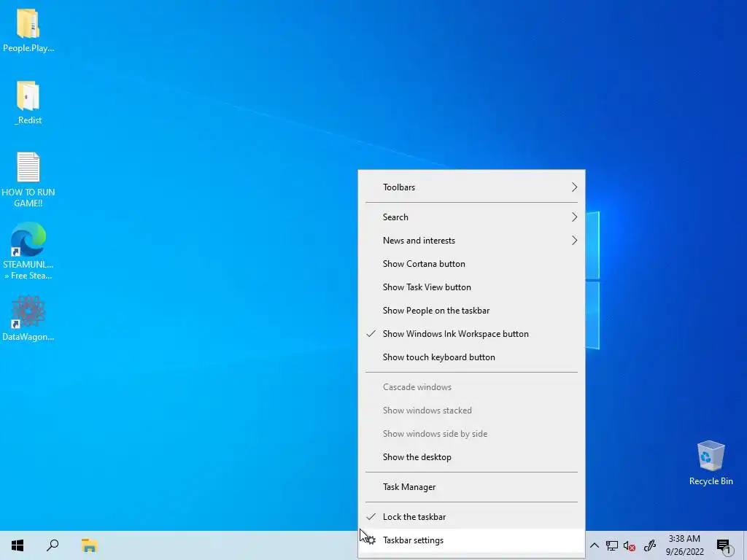
Task: Enable Show People on the taskbar
Action: click(x=471, y=311)
